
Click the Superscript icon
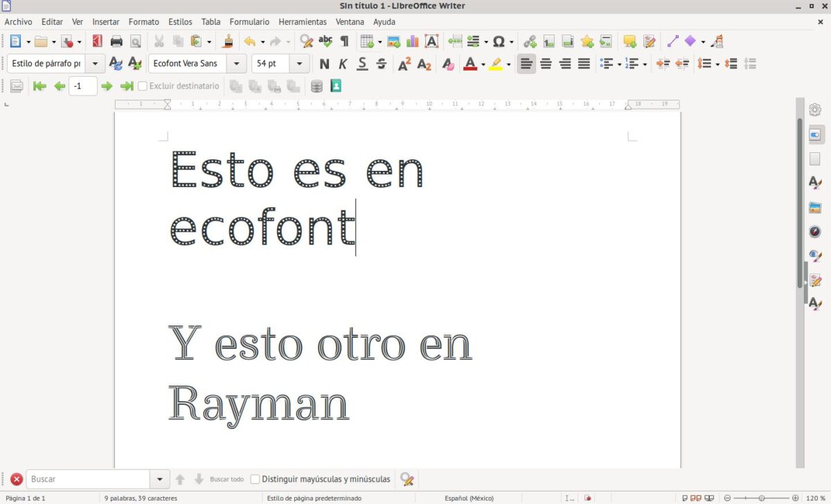pos(404,64)
